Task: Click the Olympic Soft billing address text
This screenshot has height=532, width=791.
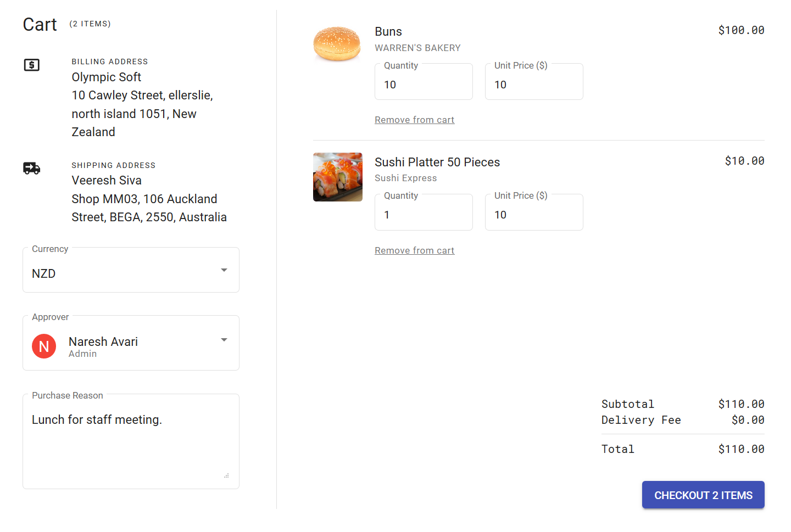Action: [x=107, y=77]
